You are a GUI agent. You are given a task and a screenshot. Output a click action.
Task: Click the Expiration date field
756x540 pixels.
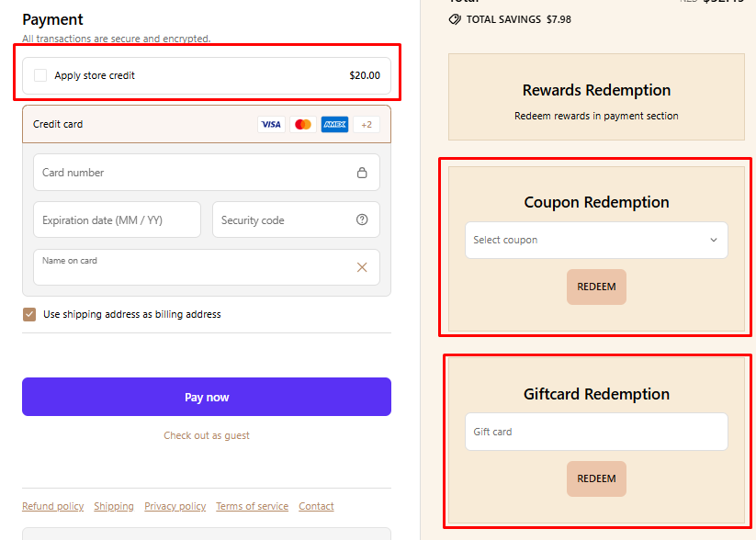coord(117,220)
